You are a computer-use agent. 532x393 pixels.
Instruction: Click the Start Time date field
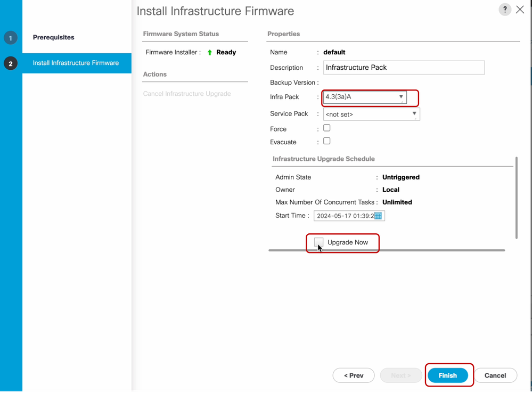(x=349, y=216)
